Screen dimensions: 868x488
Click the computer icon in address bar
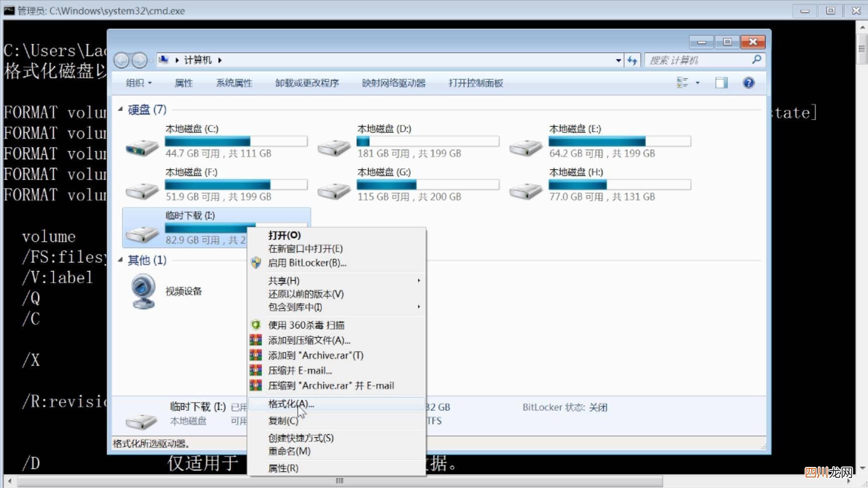click(164, 60)
